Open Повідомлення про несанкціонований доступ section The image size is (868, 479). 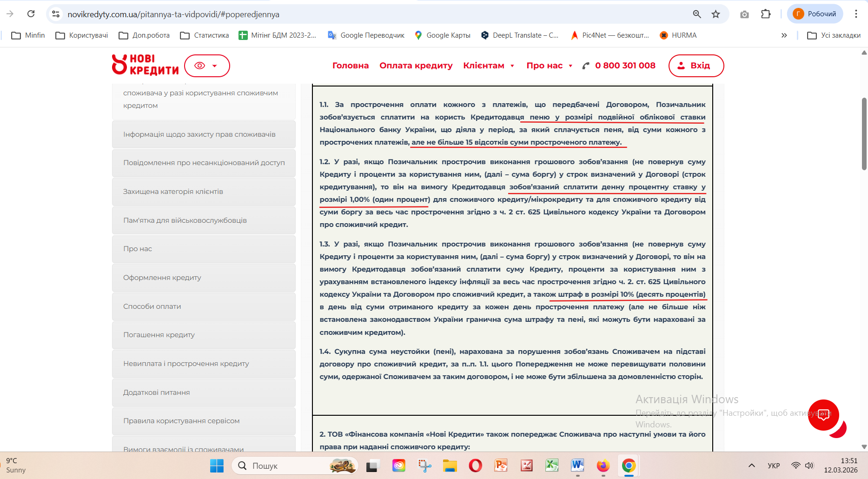point(204,163)
